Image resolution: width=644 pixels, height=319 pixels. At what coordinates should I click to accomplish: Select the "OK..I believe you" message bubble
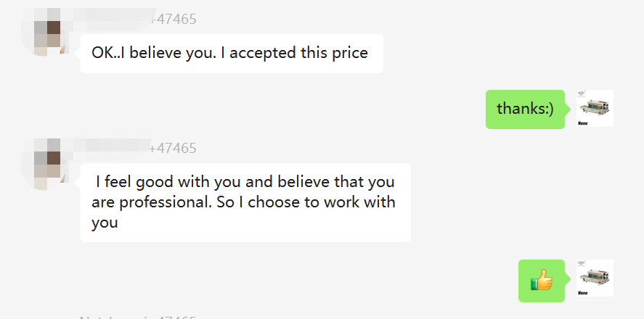231,53
